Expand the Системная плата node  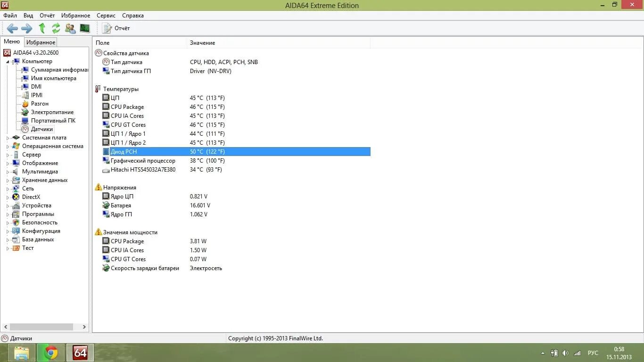click(8, 138)
